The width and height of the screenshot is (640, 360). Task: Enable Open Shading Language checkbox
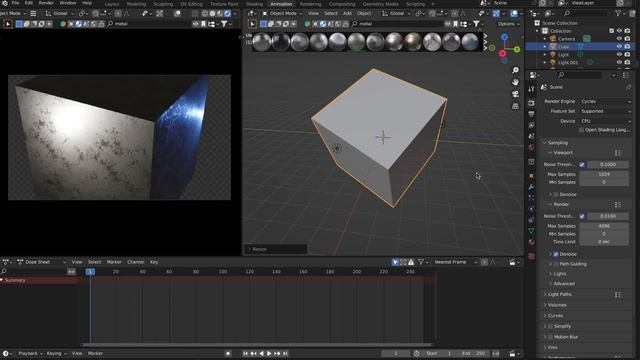(582, 130)
